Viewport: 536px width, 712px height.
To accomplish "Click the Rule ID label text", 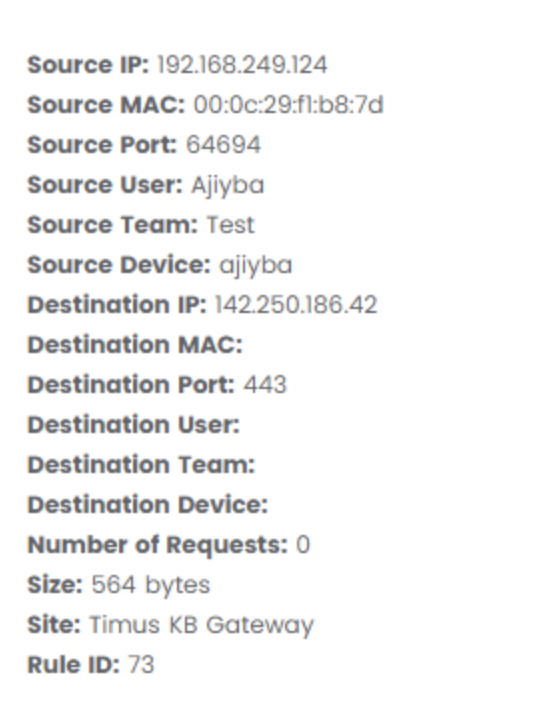I will (x=74, y=664).
